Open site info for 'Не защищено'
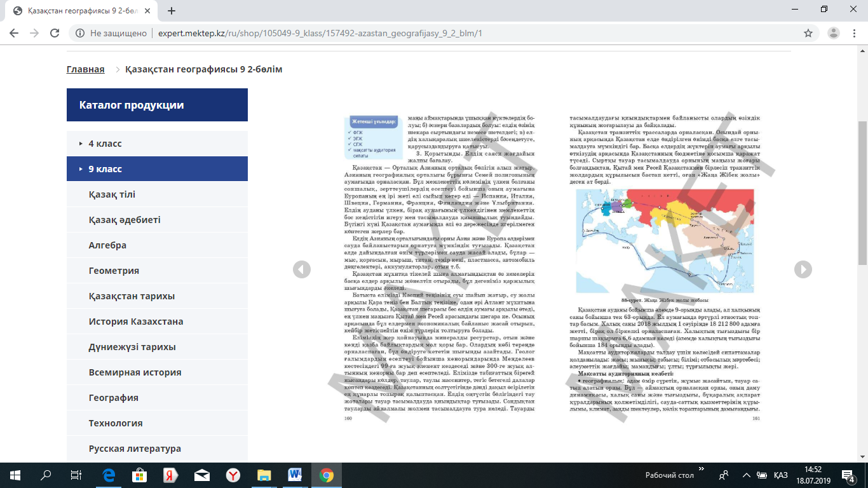The width and height of the screenshot is (868, 488). click(112, 33)
